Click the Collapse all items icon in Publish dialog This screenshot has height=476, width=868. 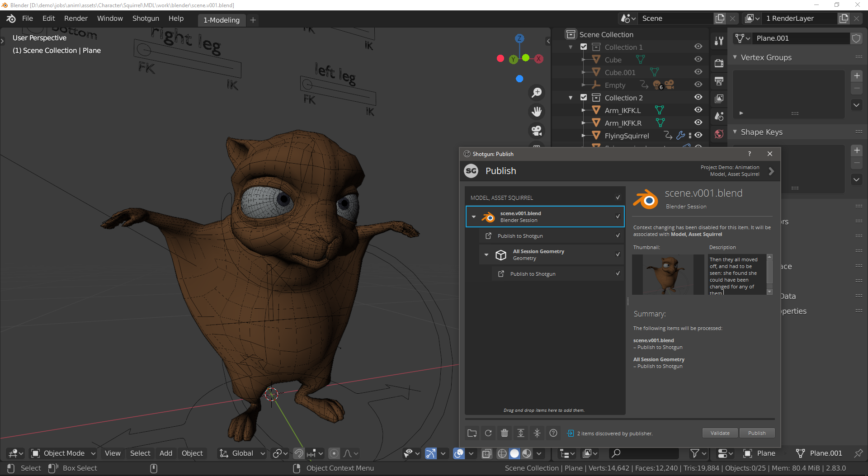(537, 433)
